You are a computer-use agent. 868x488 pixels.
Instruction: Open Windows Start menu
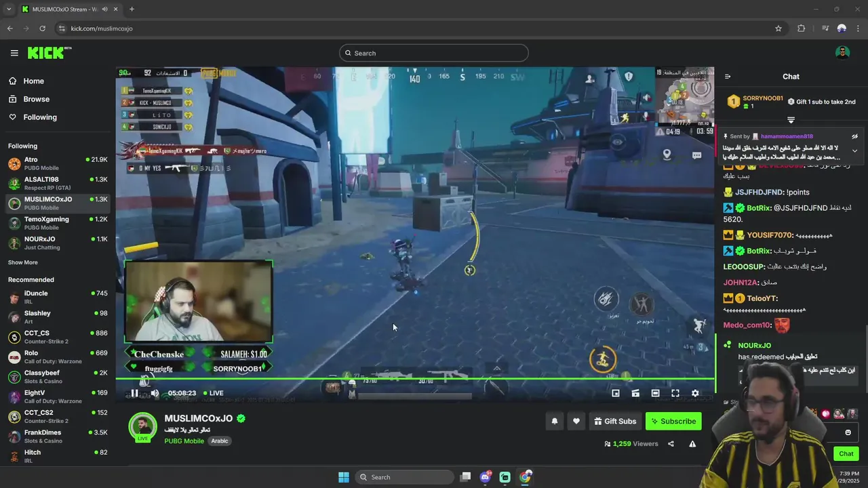click(344, 477)
